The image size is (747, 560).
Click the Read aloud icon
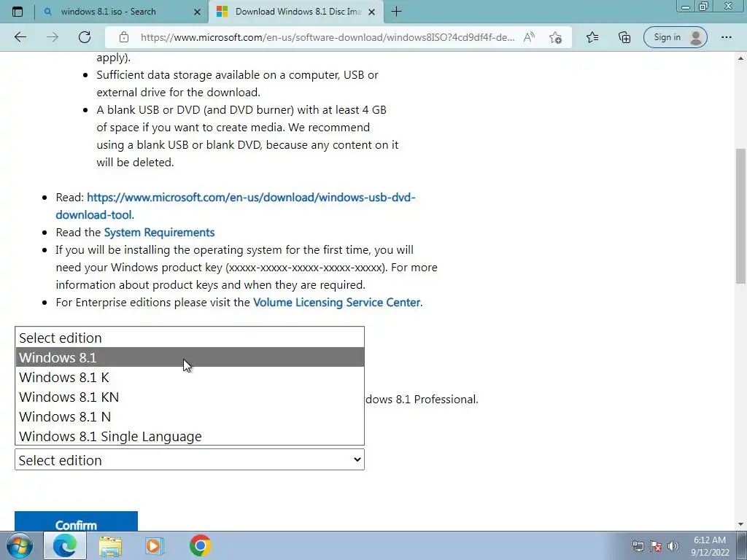coord(529,37)
